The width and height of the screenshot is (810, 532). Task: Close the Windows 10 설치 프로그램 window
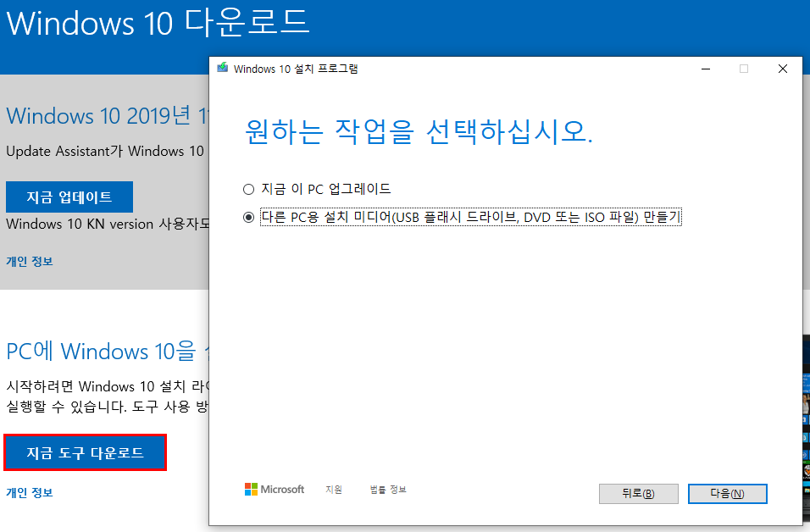(783, 69)
